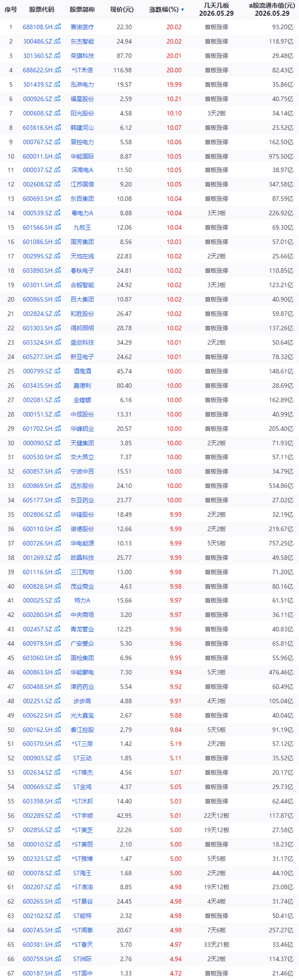Open stock name link 酒鬼酒
The width and height of the screenshot is (299, 980).
coord(82,371)
